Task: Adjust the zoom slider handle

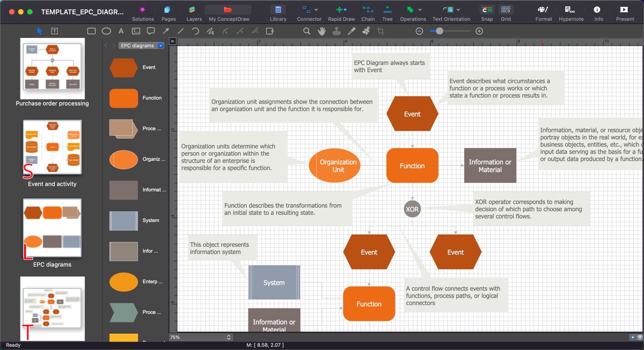Action: [439, 31]
